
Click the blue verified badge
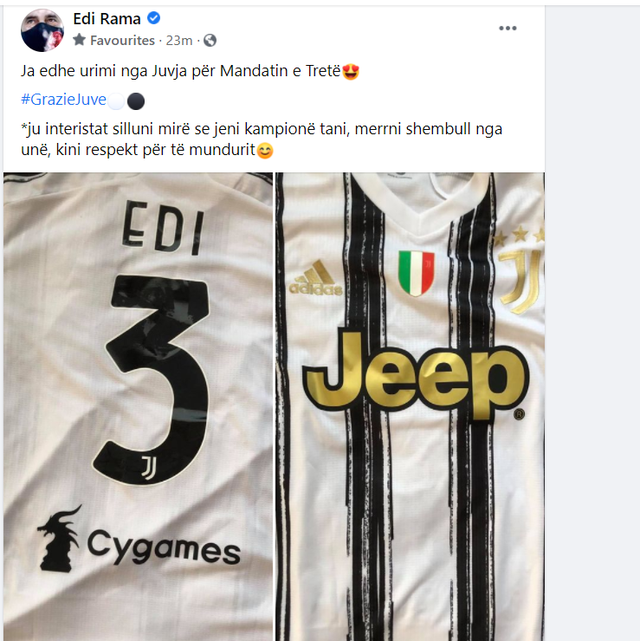click(x=153, y=19)
